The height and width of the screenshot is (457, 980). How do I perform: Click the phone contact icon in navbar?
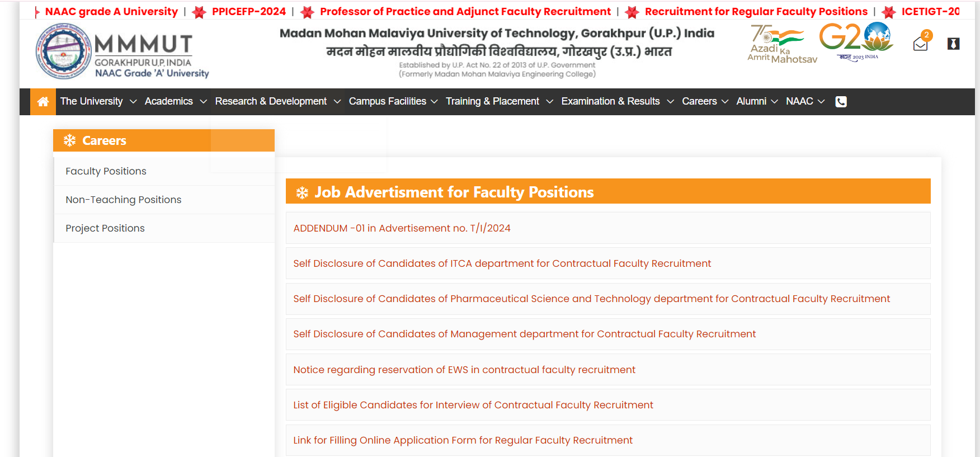[841, 102]
